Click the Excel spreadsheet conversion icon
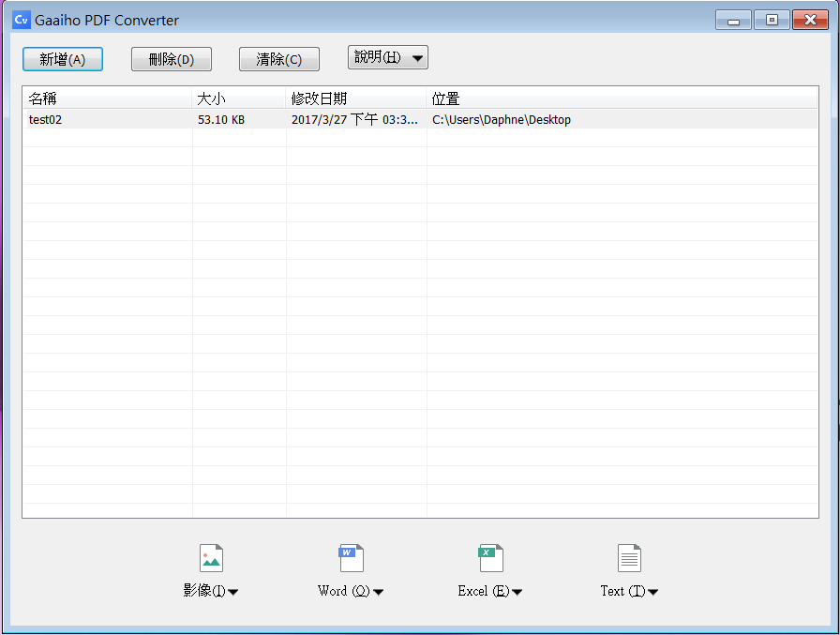The height and width of the screenshot is (635, 840). [x=490, y=558]
